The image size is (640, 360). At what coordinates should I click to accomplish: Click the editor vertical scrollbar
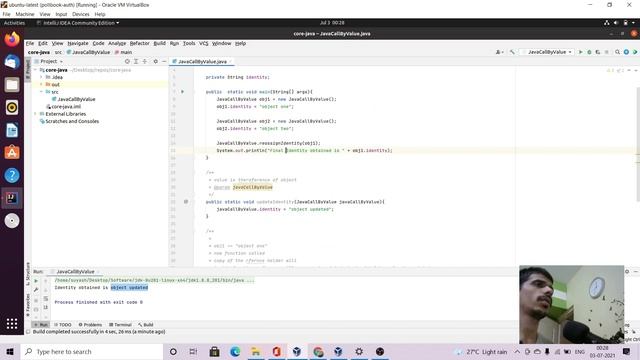pos(638,143)
